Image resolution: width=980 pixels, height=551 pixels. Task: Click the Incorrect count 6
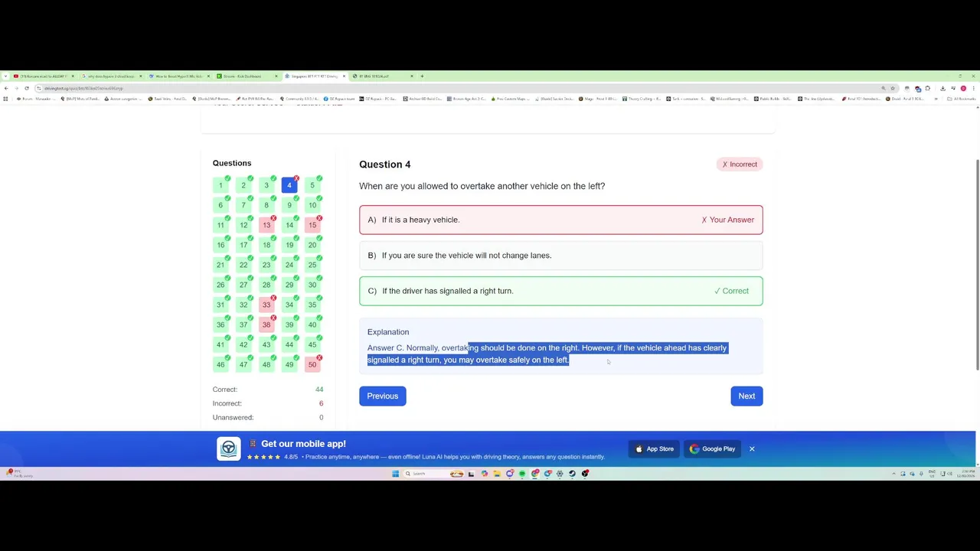(321, 403)
